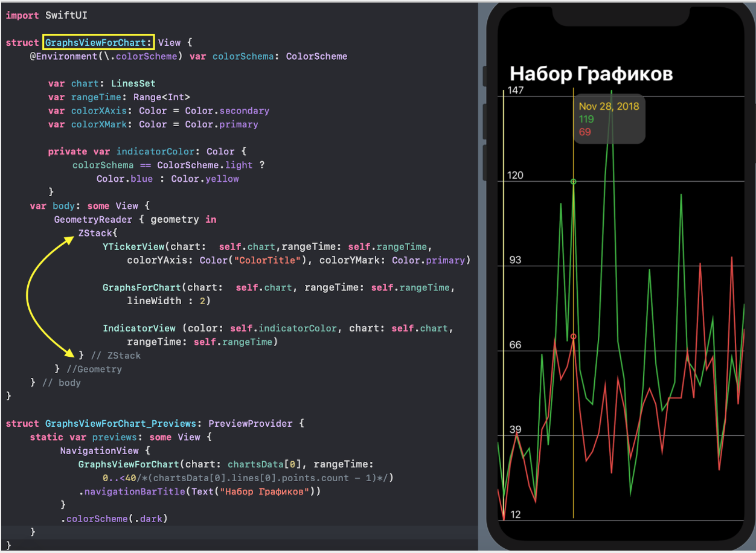Screen dimensions: 756x553
Task: Click the green value 119 inside the tooltip
Action: click(x=586, y=120)
